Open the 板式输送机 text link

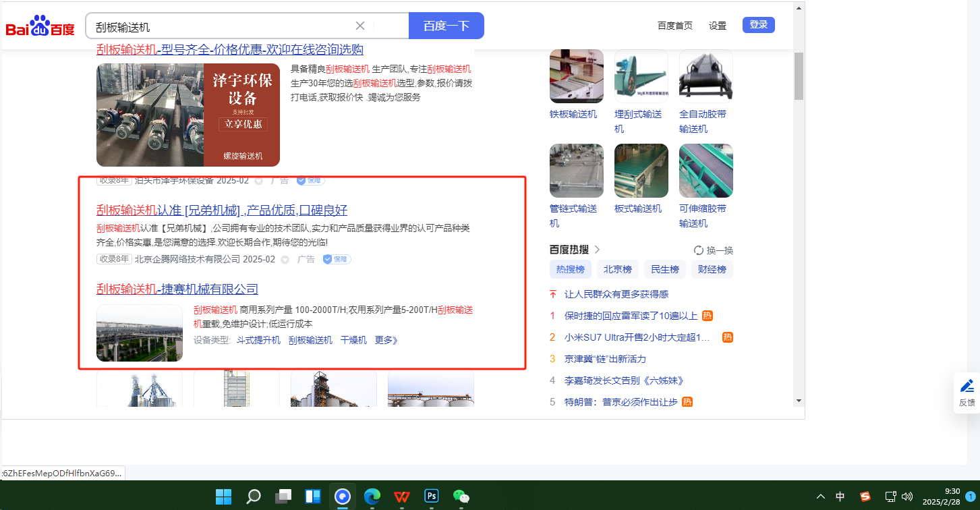pyautogui.click(x=638, y=208)
